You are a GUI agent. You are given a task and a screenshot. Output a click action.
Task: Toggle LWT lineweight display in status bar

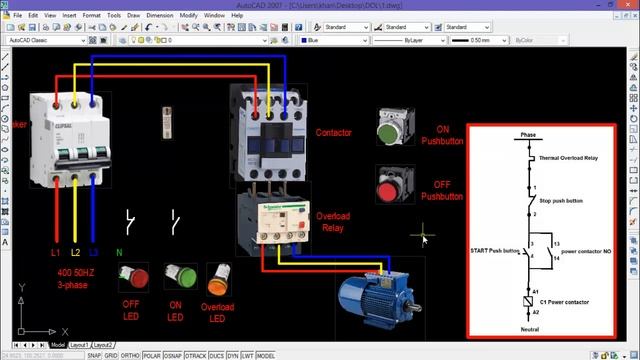[247, 356]
